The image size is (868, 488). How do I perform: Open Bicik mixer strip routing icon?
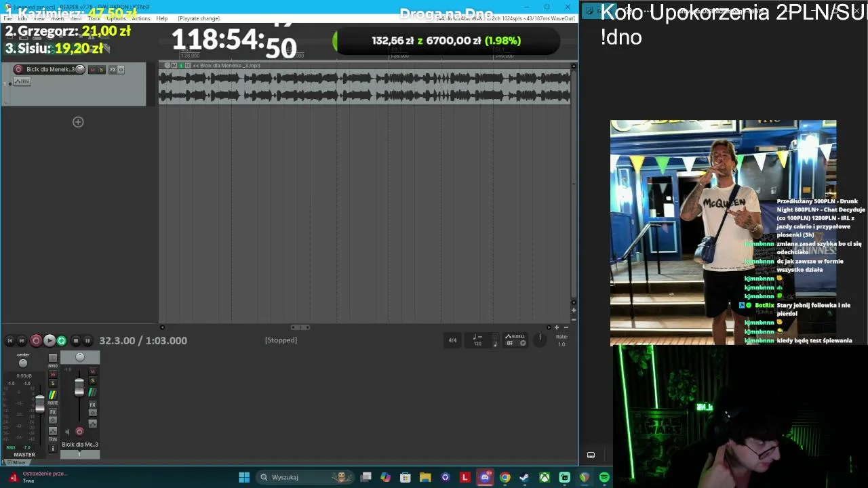pyautogui.click(x=93, y=392)
